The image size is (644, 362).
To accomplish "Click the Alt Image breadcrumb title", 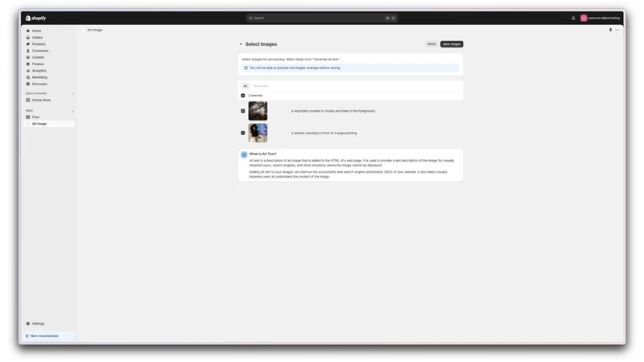I will [x=94, y=30].
